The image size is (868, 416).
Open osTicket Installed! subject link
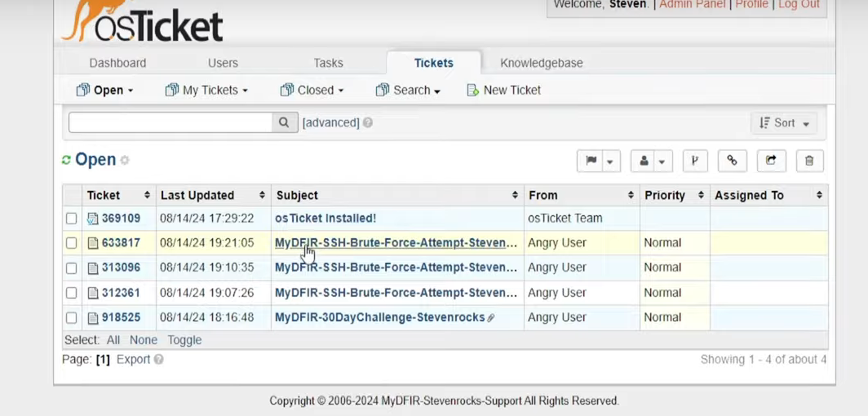(x=325, y=219)
